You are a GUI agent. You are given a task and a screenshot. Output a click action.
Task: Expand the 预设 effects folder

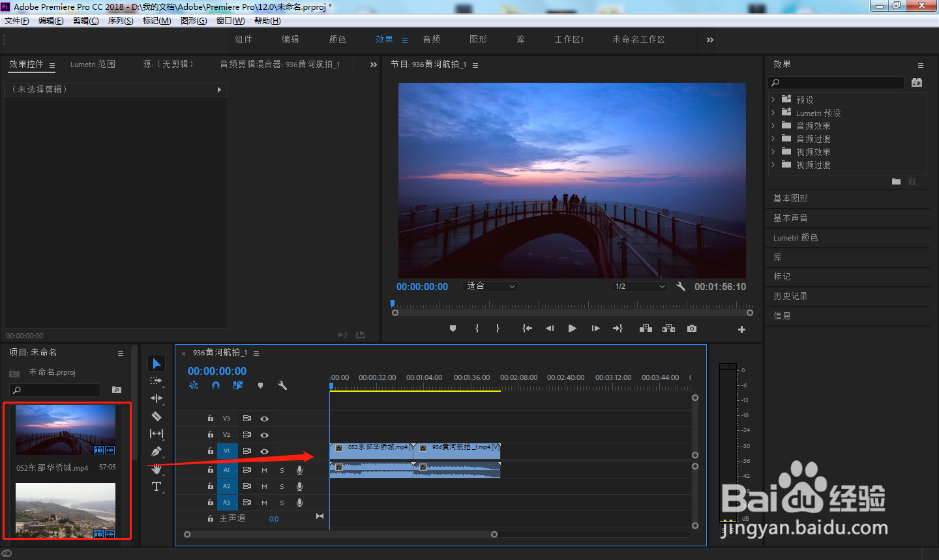tap(773, 99)
